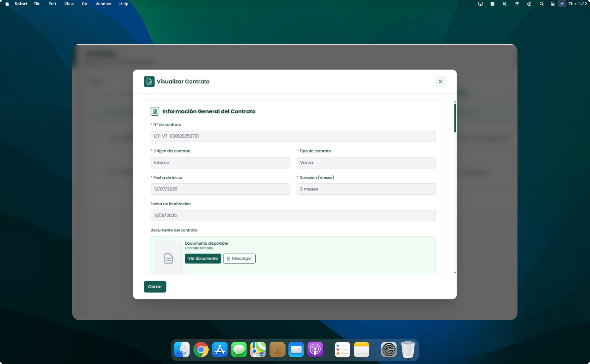Open Chrome from the dock

(x=201, y=350)
